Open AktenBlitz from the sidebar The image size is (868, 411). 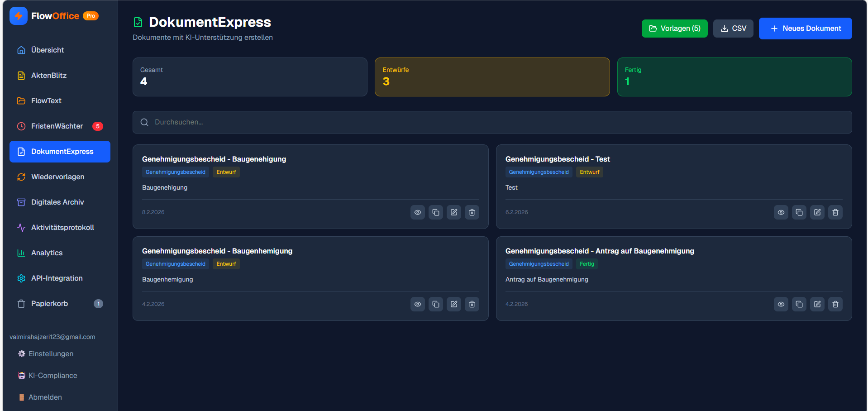pos(48,75)
